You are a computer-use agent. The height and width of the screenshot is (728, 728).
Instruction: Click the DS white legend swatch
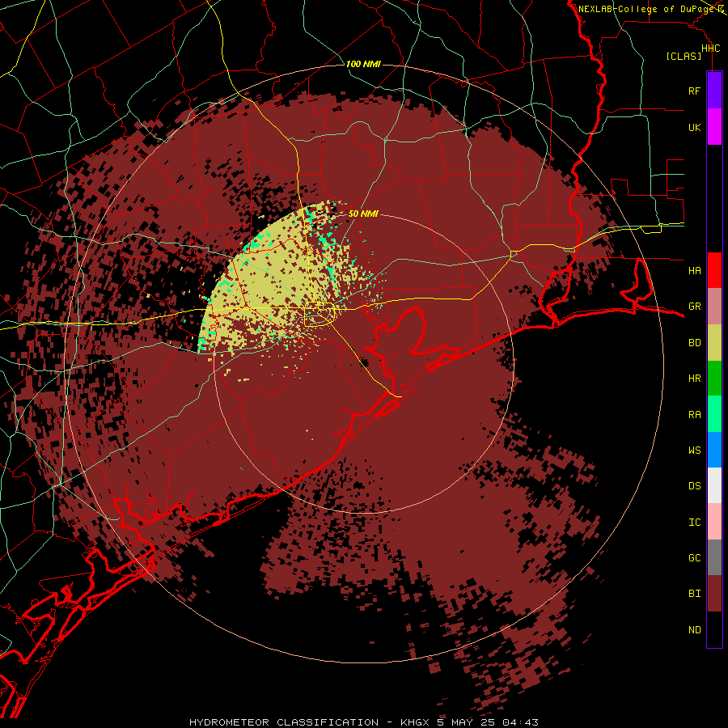click(714, 485)
